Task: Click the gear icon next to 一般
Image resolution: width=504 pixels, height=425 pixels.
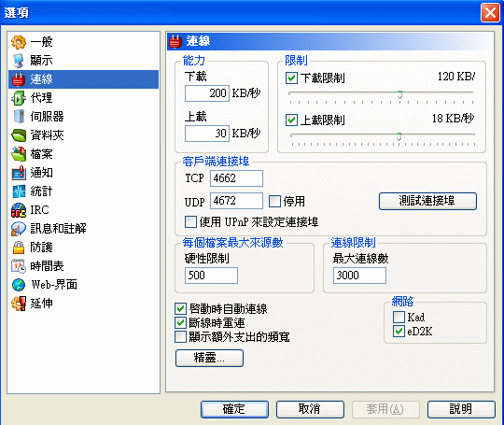Action: 19,42
